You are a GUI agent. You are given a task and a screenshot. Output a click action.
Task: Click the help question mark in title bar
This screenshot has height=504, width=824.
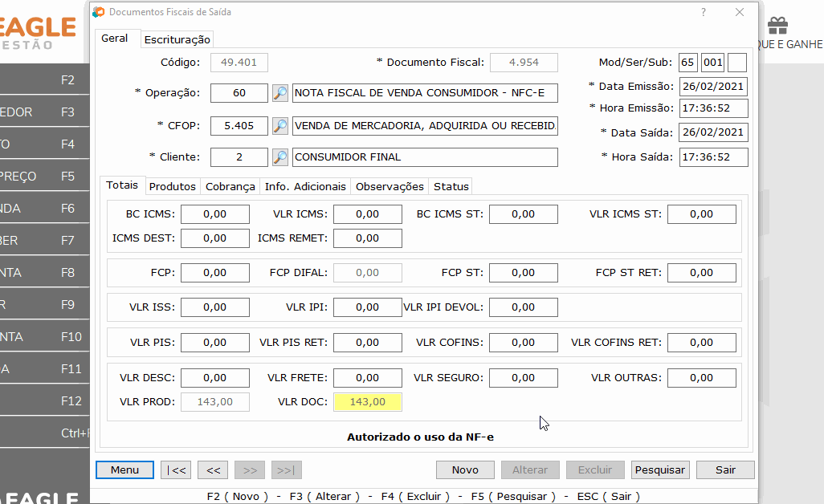(x=704, y=12)
